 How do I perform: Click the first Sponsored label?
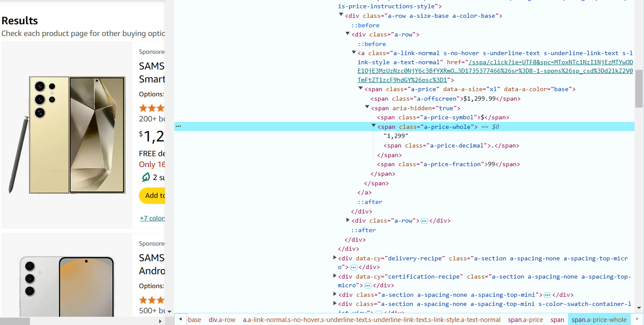pyautogui.click(x=152, y=52)
